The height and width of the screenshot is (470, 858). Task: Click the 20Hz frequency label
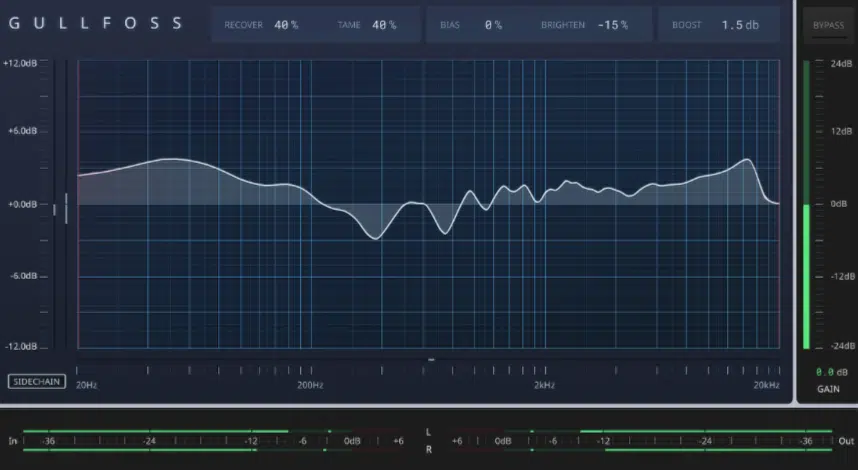pyautogui.click(x=86, y=385)
